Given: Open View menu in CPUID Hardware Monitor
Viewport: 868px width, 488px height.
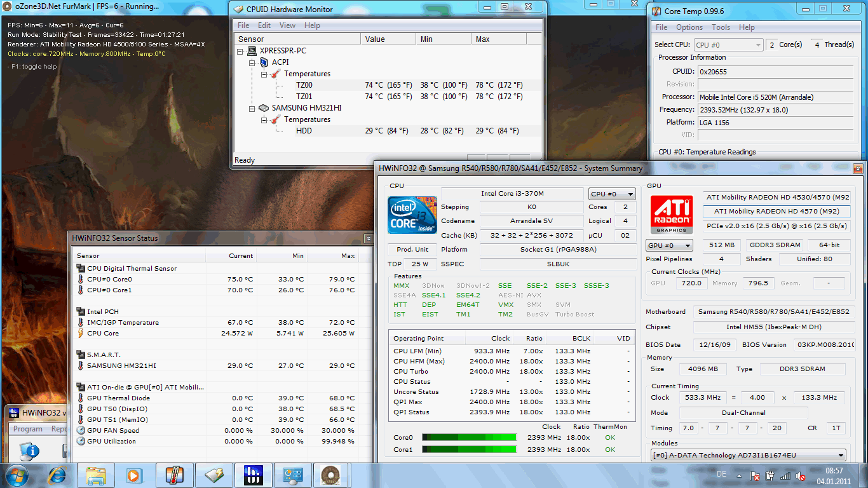Looking at the screenshot, I should coord(288,25).
